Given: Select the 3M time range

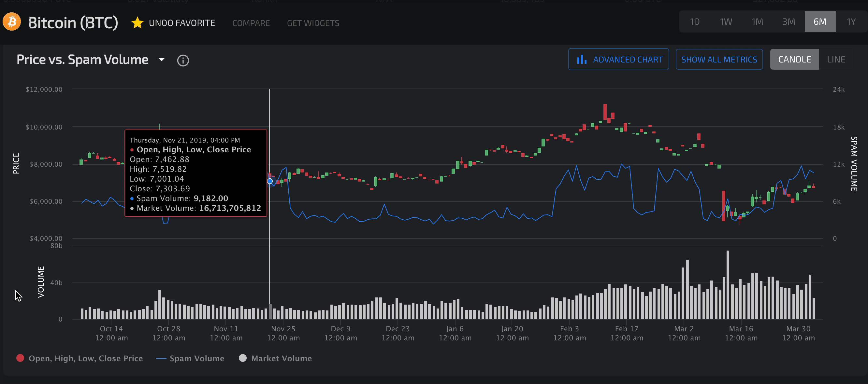Looking at the screenshot, I should tap(789, 21).
